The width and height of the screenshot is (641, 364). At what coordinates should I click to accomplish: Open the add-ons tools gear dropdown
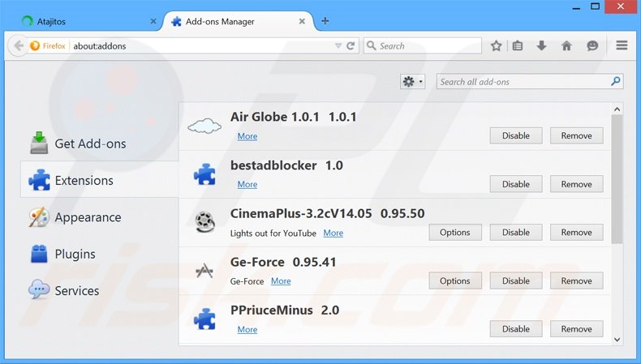[412, 82]
